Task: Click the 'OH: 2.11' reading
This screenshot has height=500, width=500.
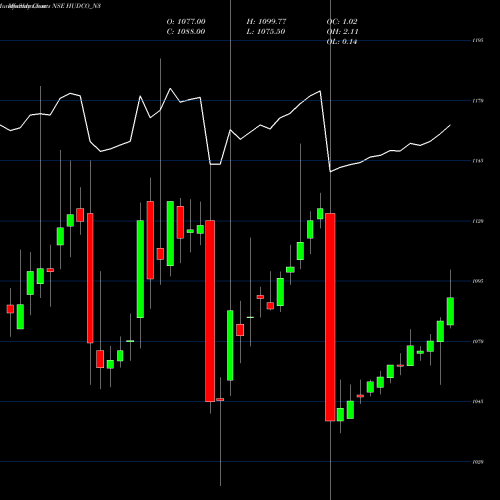Action: (x=342, y=32)
